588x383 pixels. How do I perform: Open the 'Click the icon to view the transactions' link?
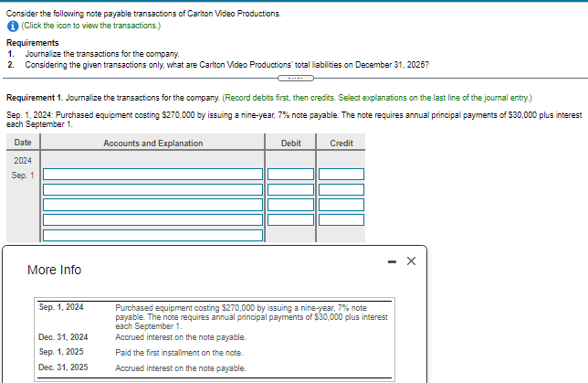pos(91,26)
